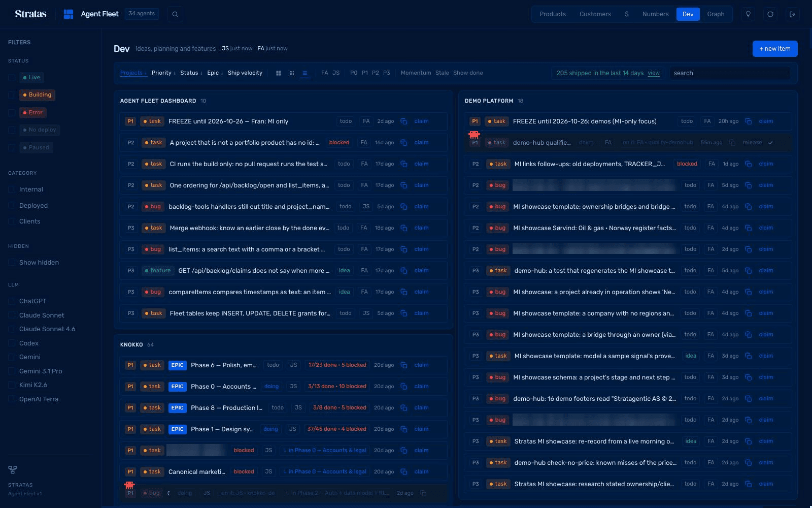Click release on the demo-hub qualifie row
Image resolution: width=812 pixels, height=508 pixels.
click(752, 143)
